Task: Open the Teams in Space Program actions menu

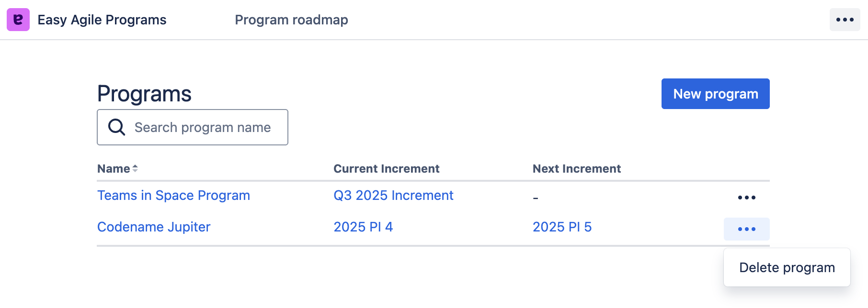Action: [x=746, y=198]
